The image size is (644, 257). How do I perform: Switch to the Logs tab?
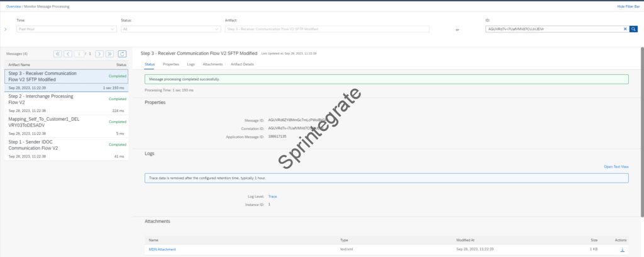pyautogui.click(x=191, y=64)
